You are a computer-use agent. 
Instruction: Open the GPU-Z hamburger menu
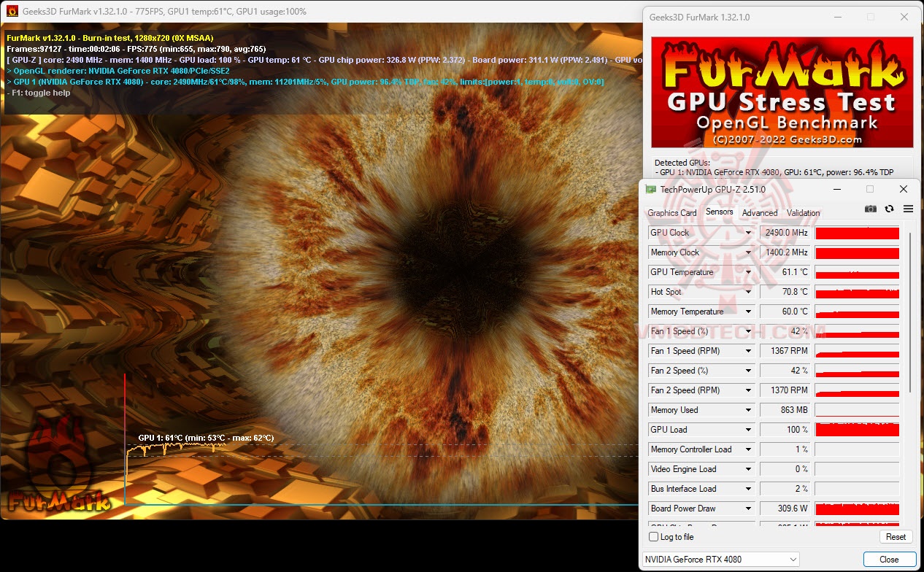908,209
